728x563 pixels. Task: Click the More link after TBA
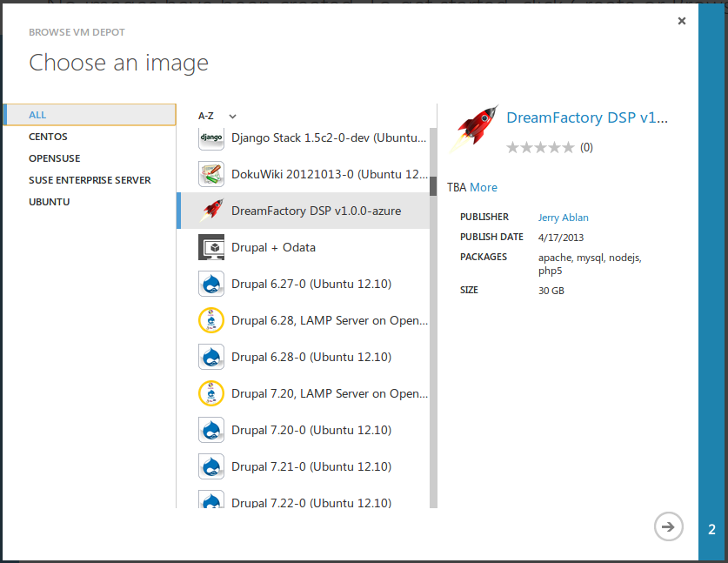484,188
